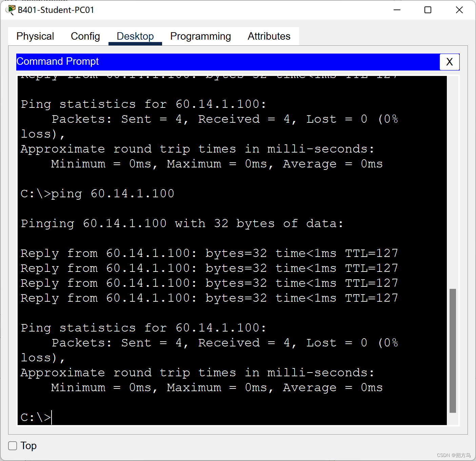
Task: Go to the Attributes tab
Action: pos(269,36)
